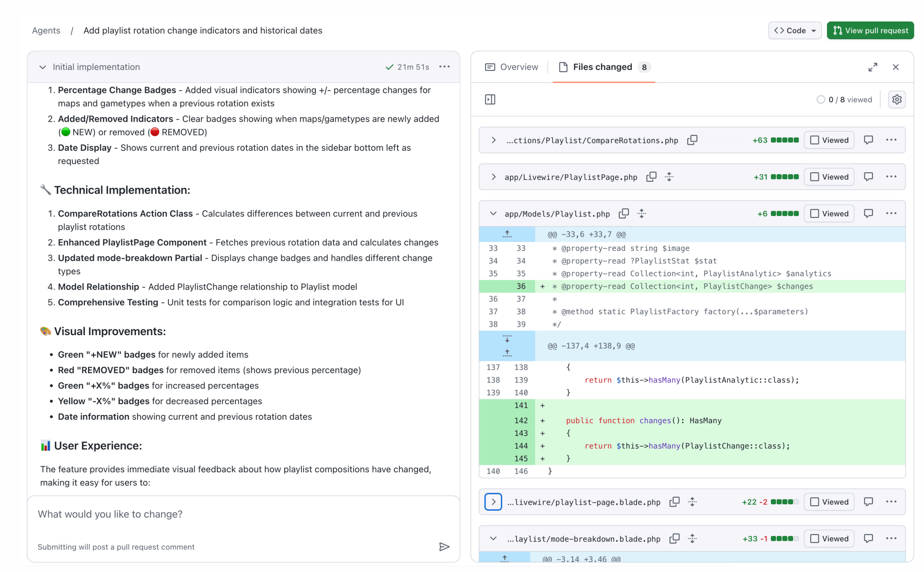Viewport: 924px width, 572px height.
Task: Click session duration 21m 51s
Action: pos(413,67)
